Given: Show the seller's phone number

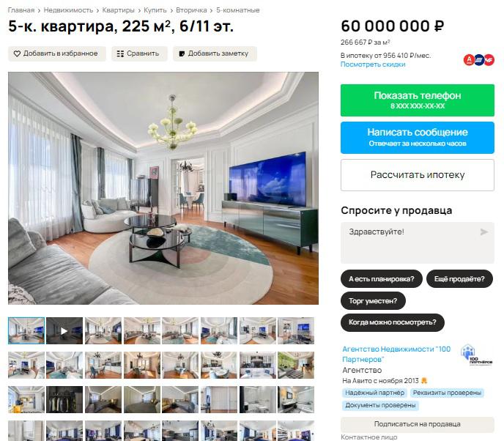Looking at the screenshot, I should pos(418,100).
